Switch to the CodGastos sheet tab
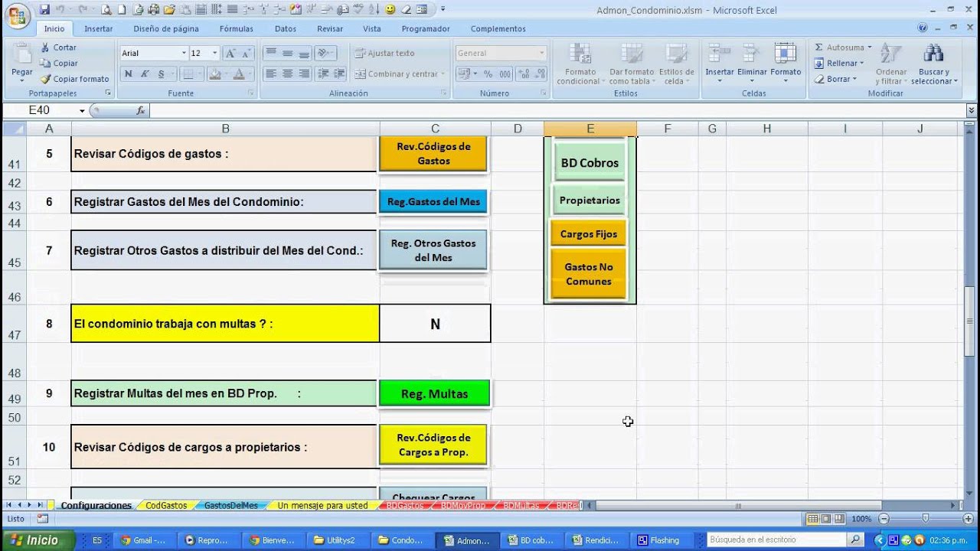The width and height of the screenshot is (980, 551). point(166,505)
